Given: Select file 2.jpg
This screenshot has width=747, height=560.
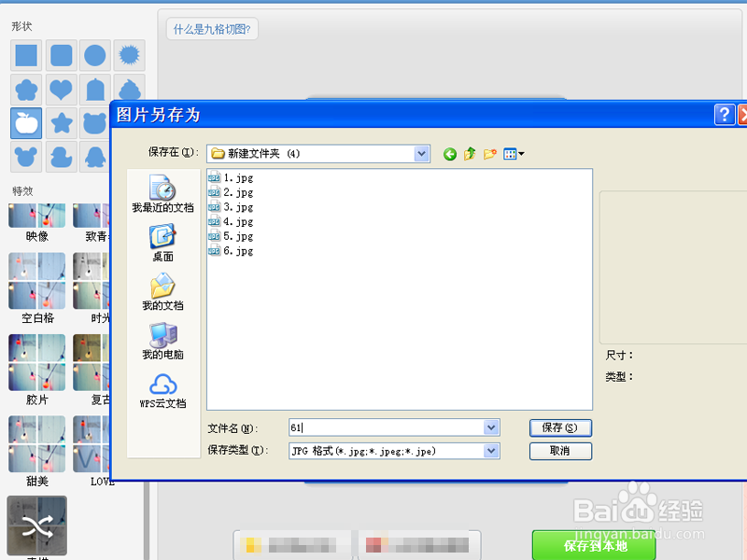Looking at the screenshot, I should (231, 192).
